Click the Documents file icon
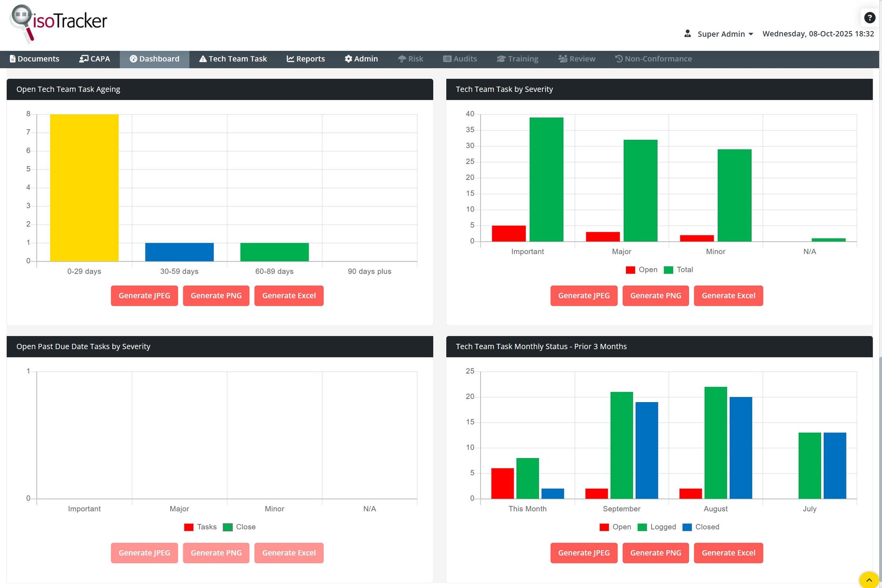 click(12, 59)
